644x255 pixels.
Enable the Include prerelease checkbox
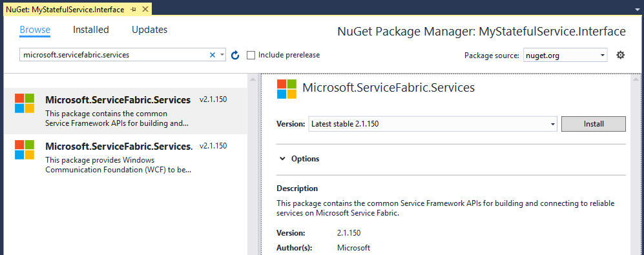(251, 55)
